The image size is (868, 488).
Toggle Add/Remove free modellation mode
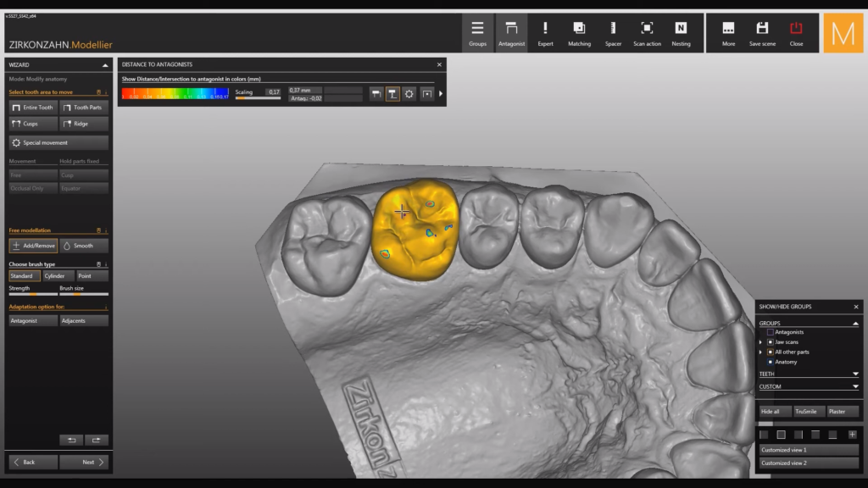pyautogui.click(x=33, y=246)
